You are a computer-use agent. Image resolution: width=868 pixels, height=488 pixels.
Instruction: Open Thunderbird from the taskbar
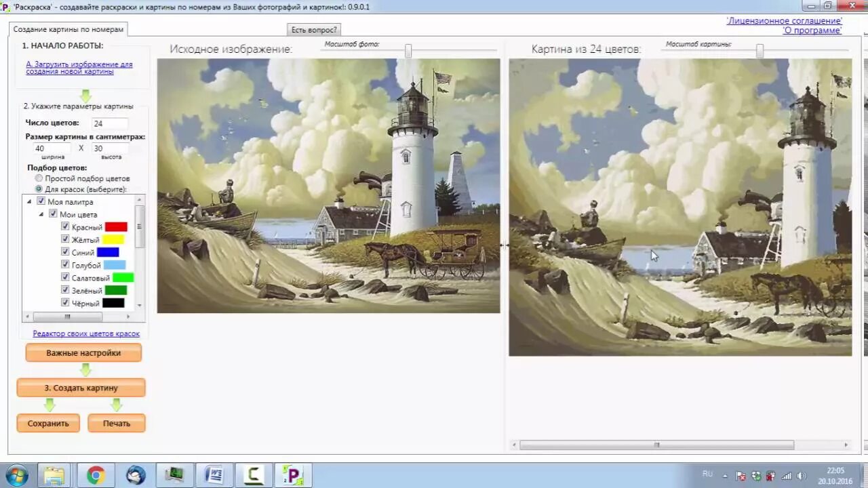coord(135,475)
